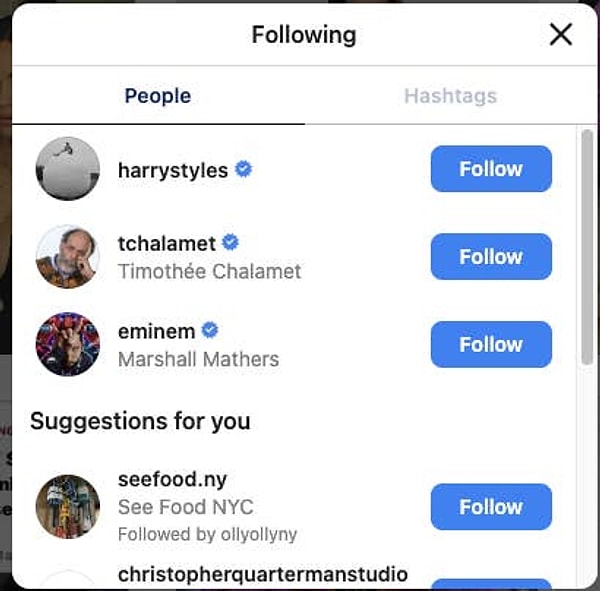
Task: Open harrystyles username link
Action: coord(173,170)
